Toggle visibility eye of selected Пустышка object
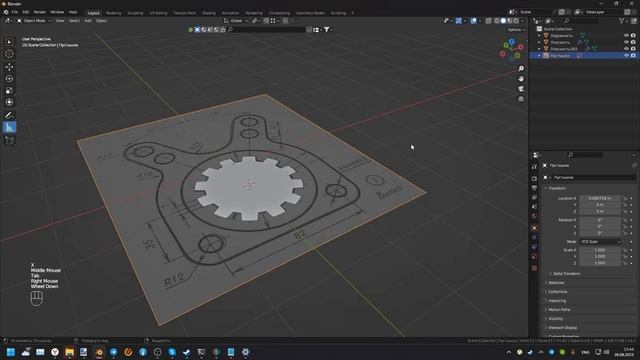 coord(626,55)
